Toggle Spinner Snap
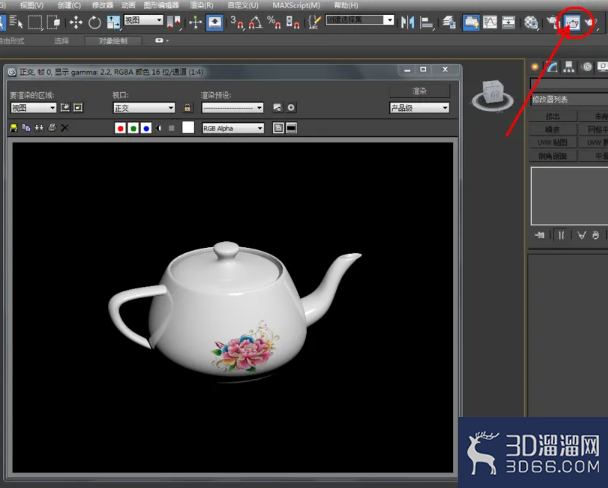The height and width of the screenshot is (488, 608). pyautogui.click(x=293, y=22)
